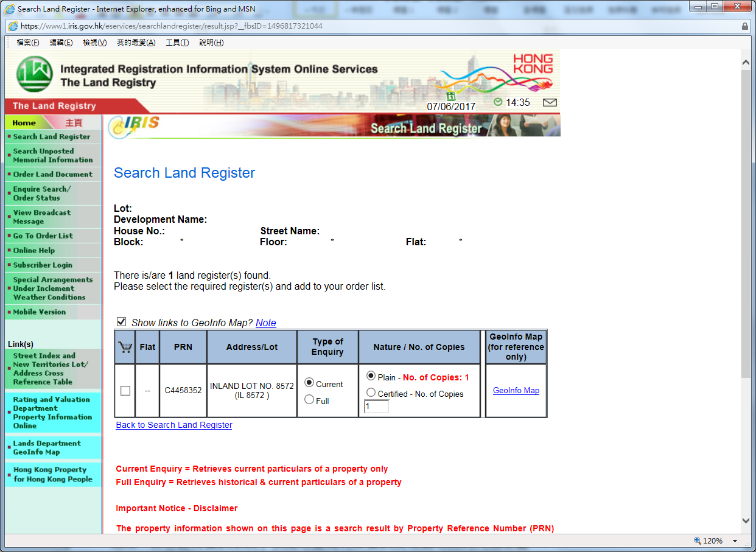This screenshot has width=756, height=552.
Task: Click the shopping cart column header icon
Action: pyautogui.click(x=124, y=346)
